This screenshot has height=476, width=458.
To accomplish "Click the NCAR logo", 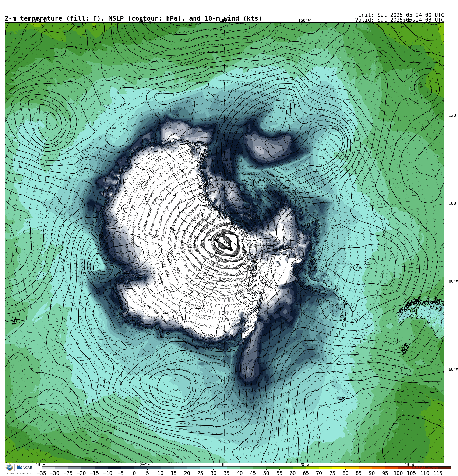I will pos(24,467).
